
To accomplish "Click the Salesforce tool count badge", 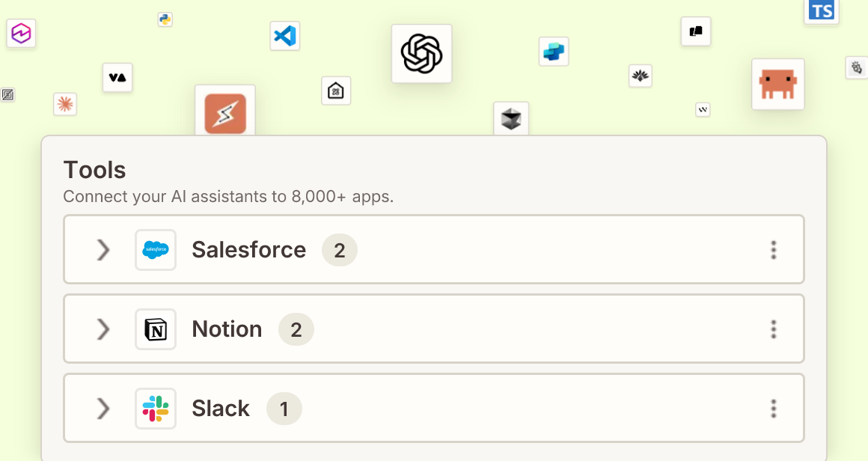I will (339, 250).
